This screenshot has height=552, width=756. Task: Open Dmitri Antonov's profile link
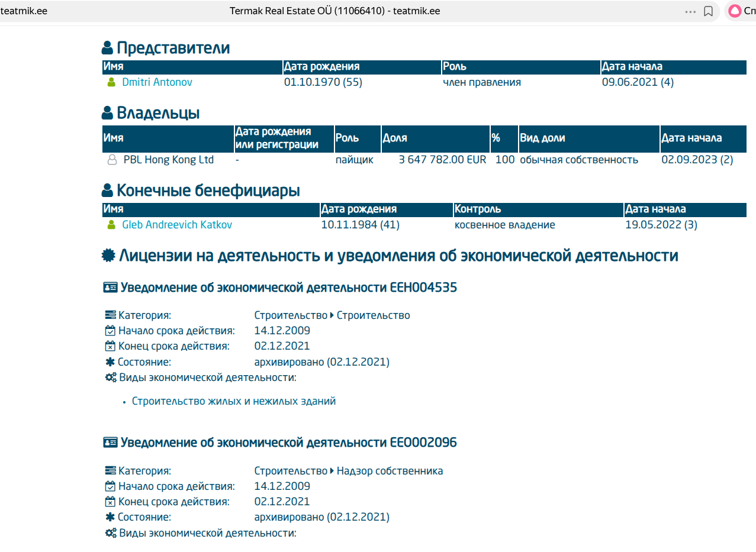tap(157, 82)
